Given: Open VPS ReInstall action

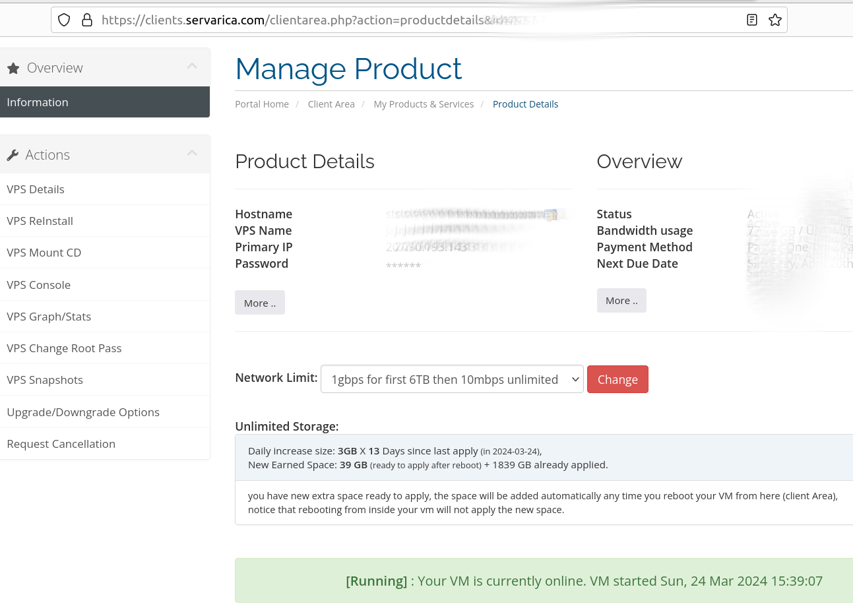Looking at the screenshot, I should [105, 221].
